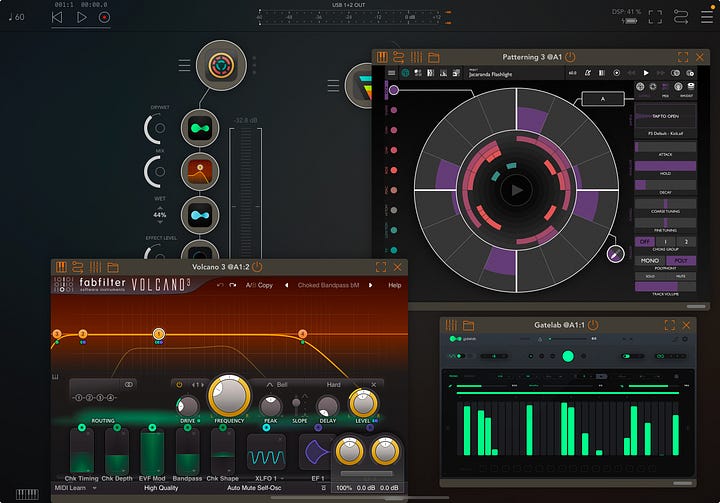Go to previous Volcano preset arrow
This screenshot has height=503, width=720.
point(287,285)
